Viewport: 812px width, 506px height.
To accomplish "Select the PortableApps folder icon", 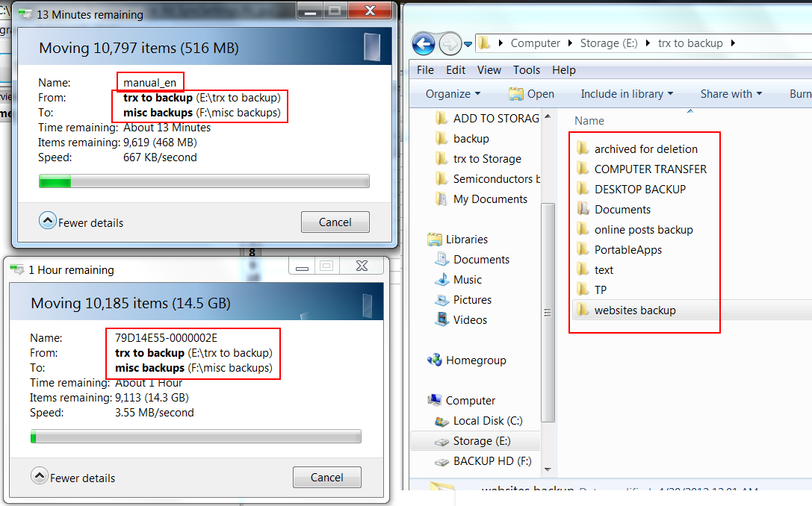I will 583,250.
